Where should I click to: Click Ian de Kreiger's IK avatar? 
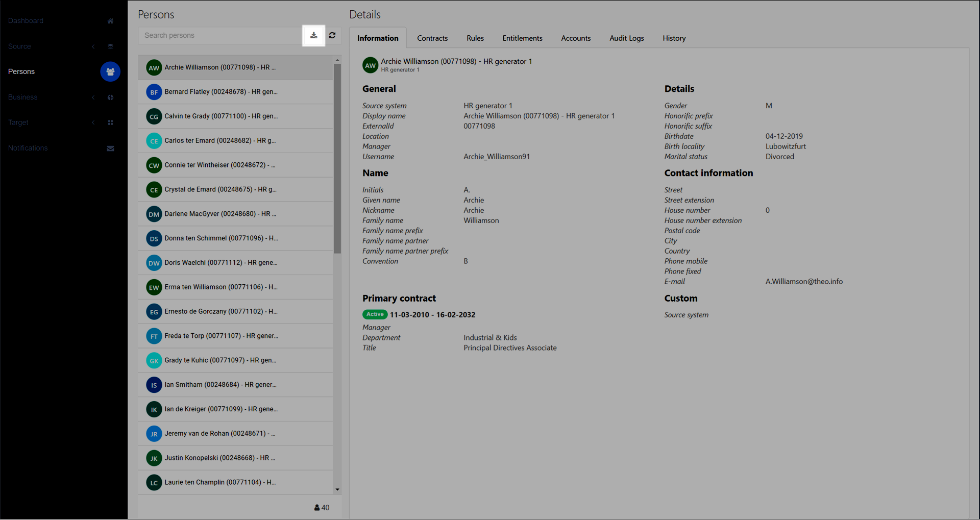click(154, 410)
